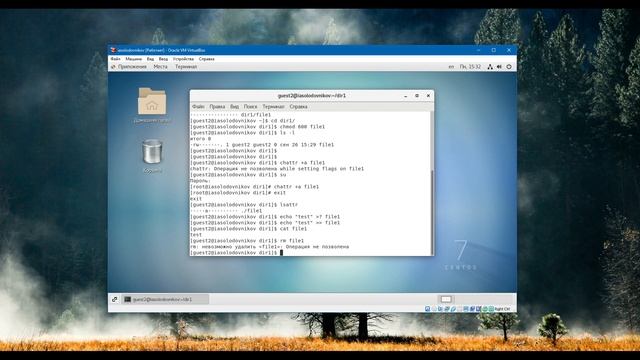Screen dimensions: 640x360
Task: Open the Устройства menu in VirtualBox
Action: click(x=183, y=59)
